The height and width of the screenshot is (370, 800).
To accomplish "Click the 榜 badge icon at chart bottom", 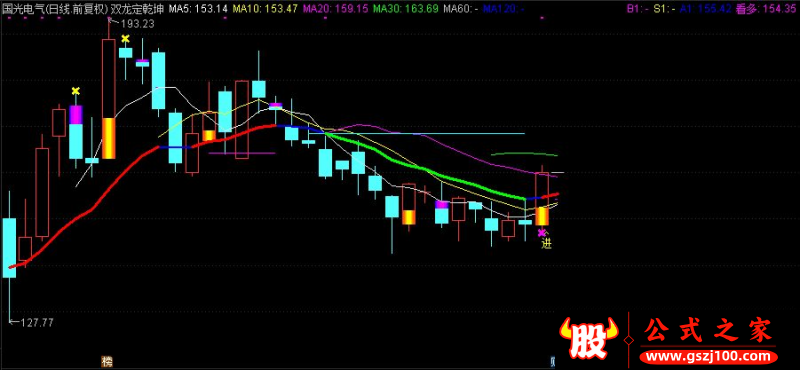I will [x=107, y=361].
